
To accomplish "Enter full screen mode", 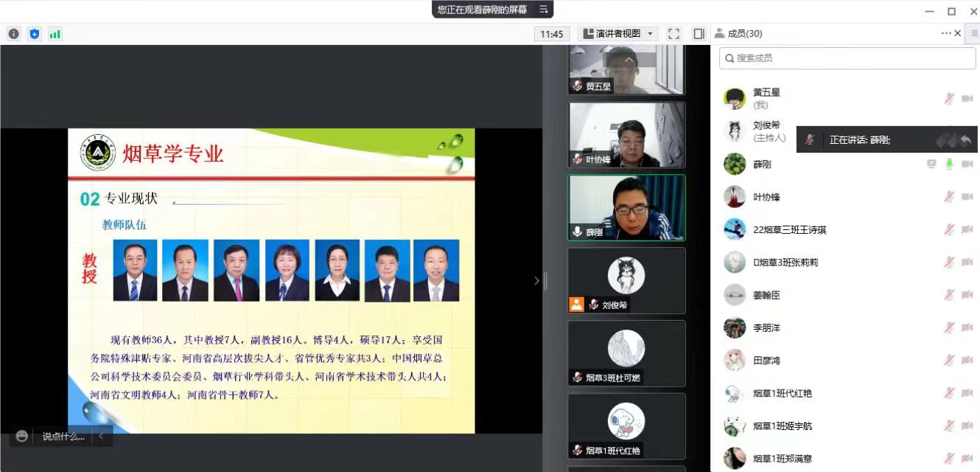I will point(673,33).
